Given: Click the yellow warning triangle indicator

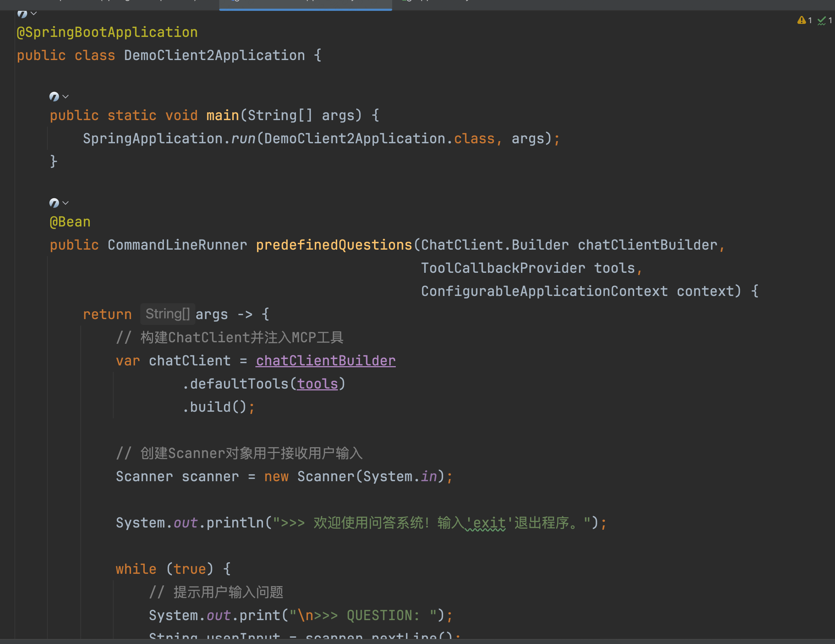Looking at the screenshot, I should tap(801, 20).
